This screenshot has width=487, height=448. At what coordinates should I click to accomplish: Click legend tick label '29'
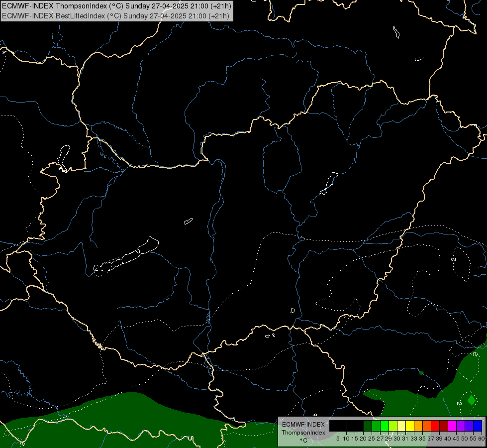[389, 439]
